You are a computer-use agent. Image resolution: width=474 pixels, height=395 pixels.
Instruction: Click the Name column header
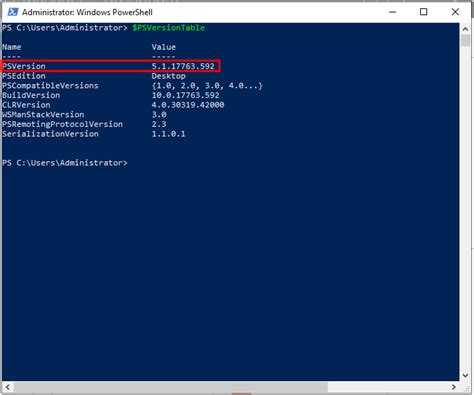pyautogui.click(x=12, y=47)
